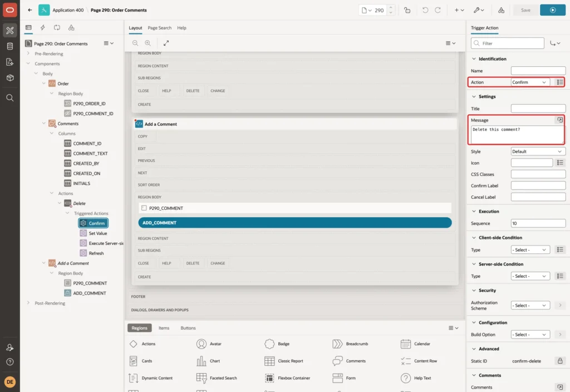Switch the gallery to the Buttons tab

(x=188, y=328)
